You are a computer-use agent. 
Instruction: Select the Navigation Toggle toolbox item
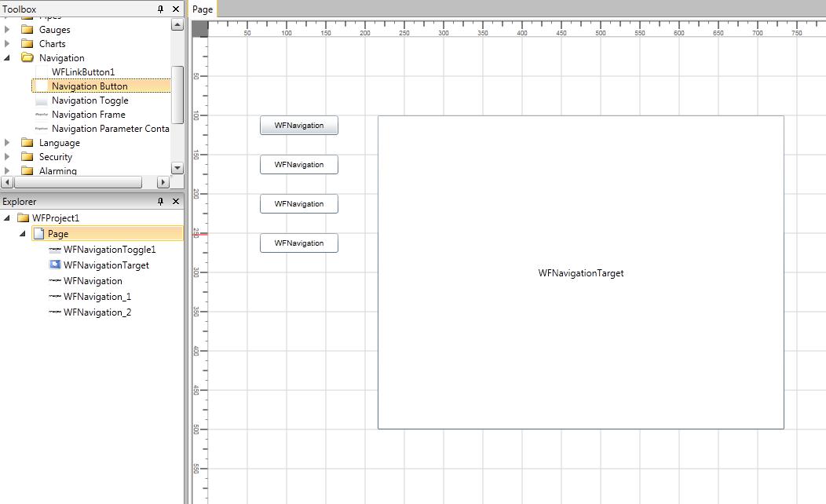(x=90, y=100)
